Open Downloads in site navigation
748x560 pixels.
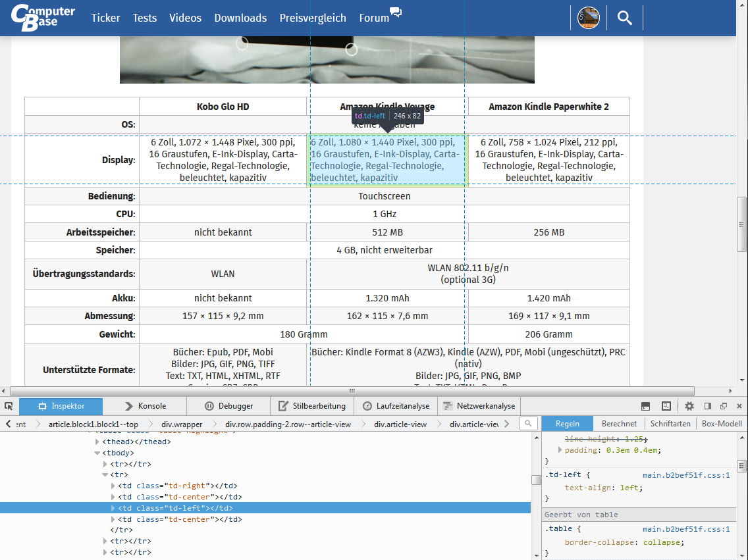pos(240,18)
